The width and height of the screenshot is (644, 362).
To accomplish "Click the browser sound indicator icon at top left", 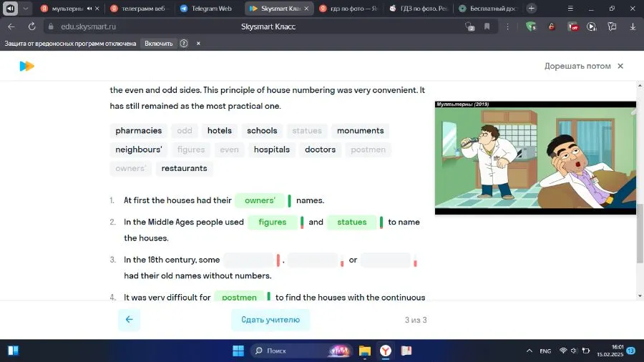I will 10,8.
